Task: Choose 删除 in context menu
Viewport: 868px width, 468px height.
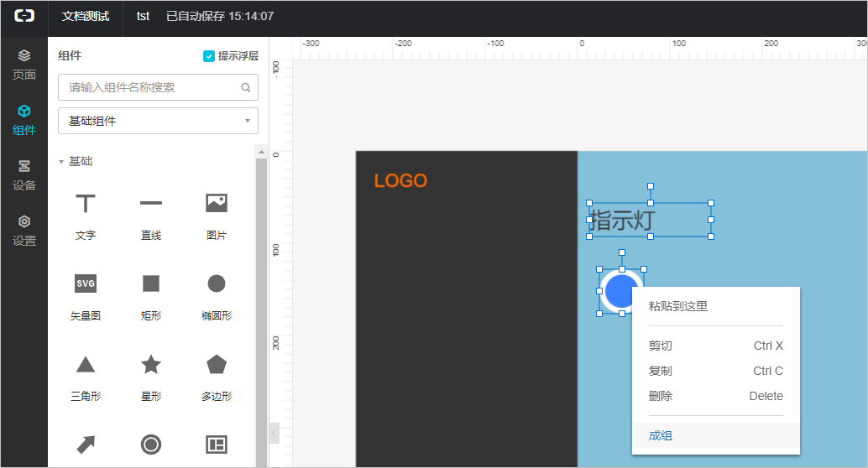Action: tap(716, 396)
